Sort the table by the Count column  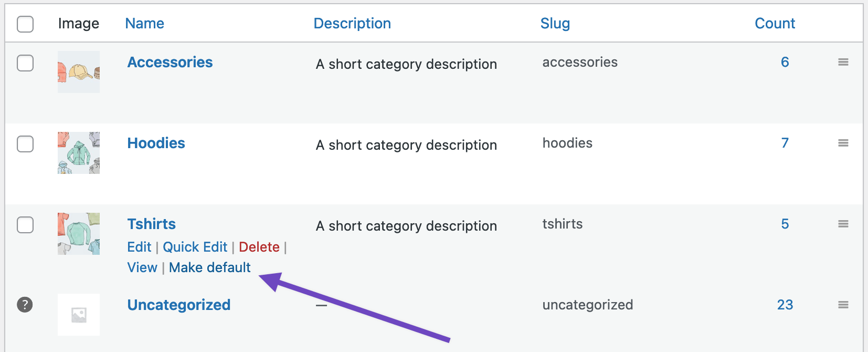(x=775, y=23)
